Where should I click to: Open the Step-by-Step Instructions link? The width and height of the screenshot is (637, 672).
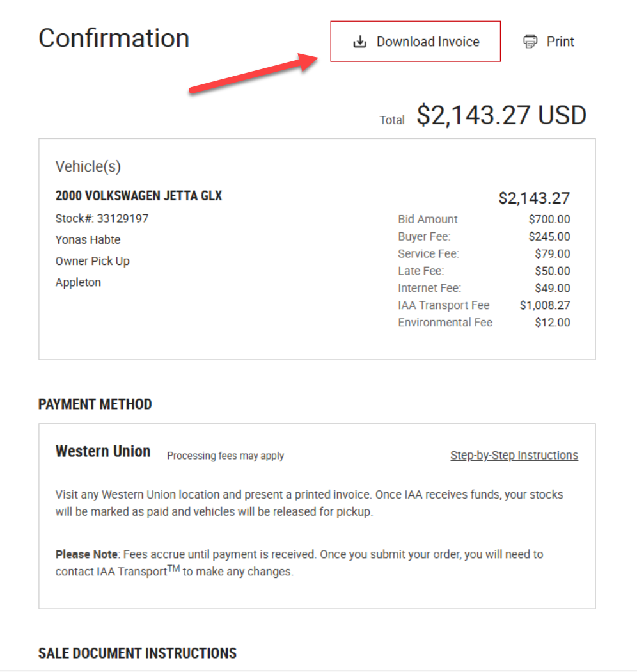click(514, 456)
